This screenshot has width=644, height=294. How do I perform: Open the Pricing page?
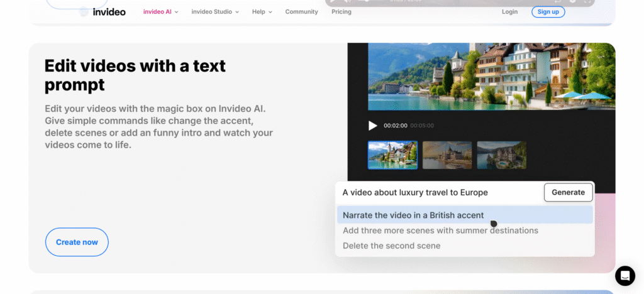click(341, 12)
